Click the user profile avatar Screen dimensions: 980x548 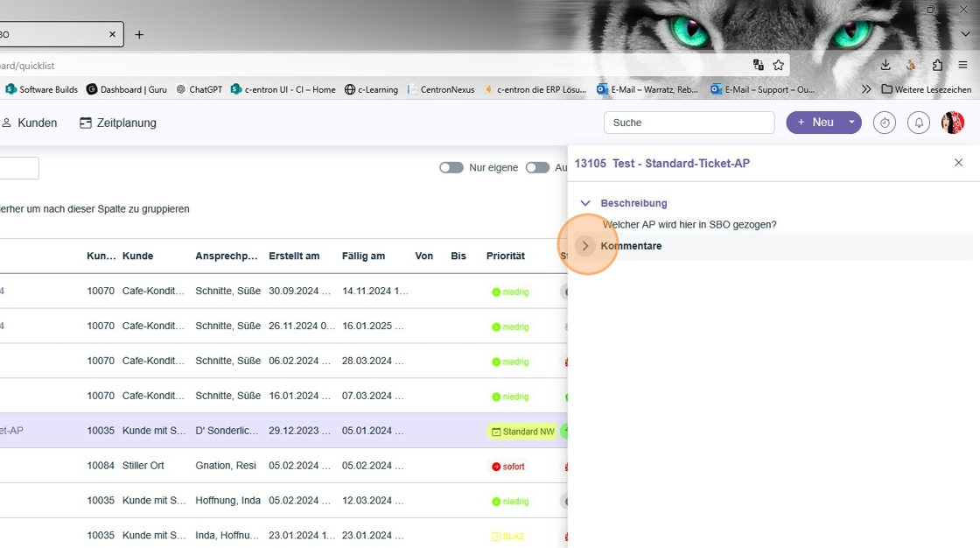[952, 123]
